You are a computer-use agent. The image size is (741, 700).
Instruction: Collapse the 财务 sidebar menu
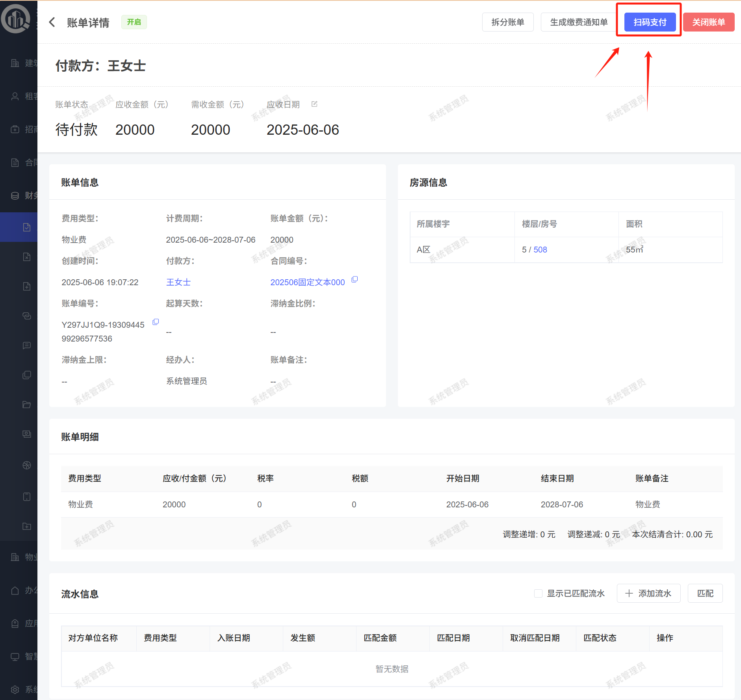click(x=24, y=196)
